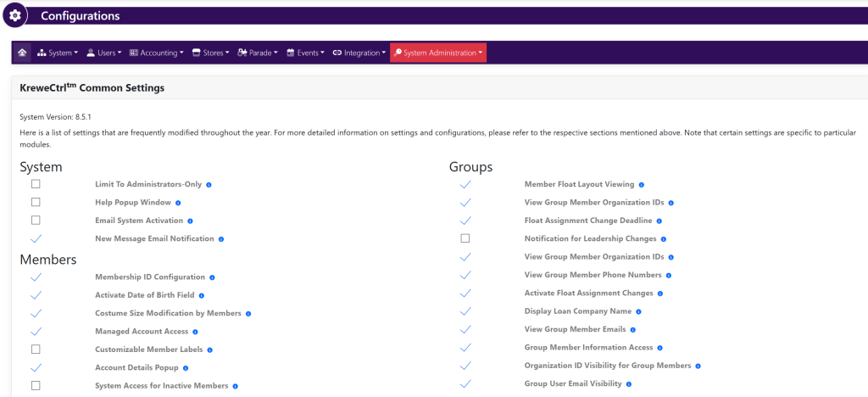Click the Group User Email Visibility label
868x397 pixels.
point(573,383)
